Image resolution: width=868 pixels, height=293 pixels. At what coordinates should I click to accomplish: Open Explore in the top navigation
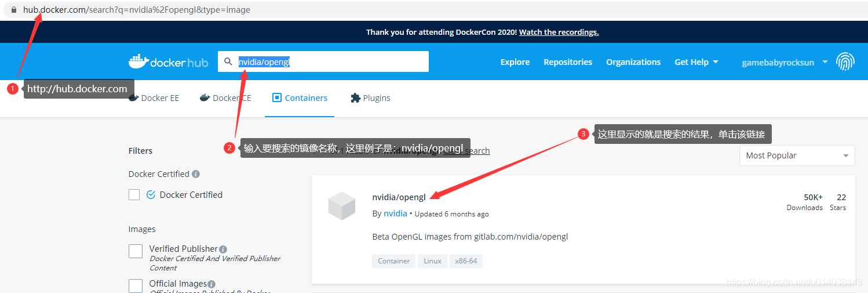tap(515, 62)
